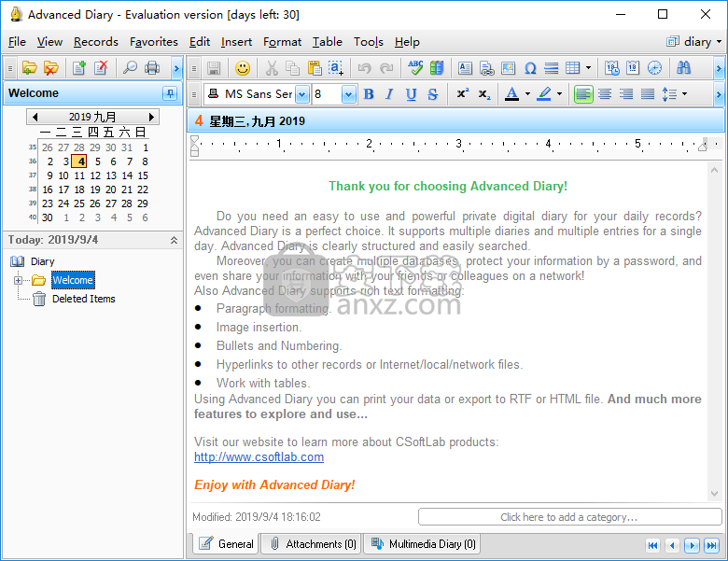
Task: Switch to the Attachments (0) tab
Action: [x=313, y=544]
